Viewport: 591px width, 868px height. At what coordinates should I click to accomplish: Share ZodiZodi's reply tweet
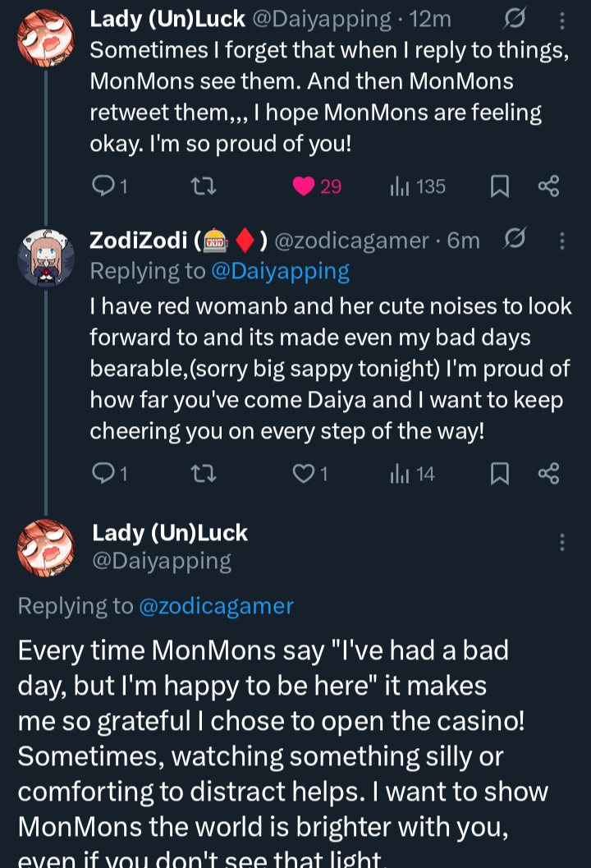tap(548, 473)
